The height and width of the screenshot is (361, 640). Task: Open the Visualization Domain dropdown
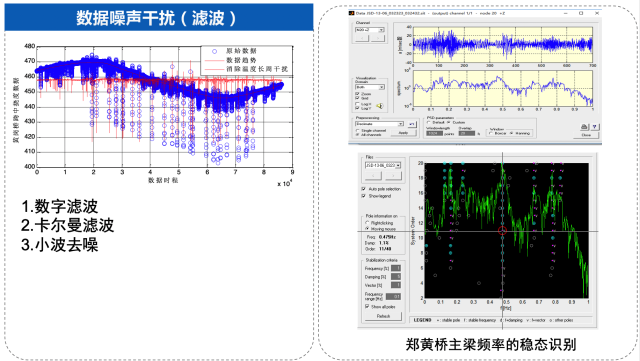tap(370, 87)
